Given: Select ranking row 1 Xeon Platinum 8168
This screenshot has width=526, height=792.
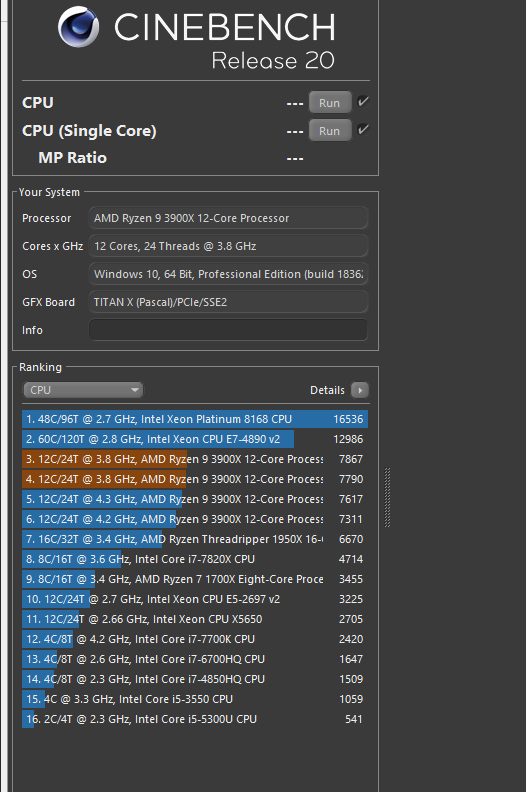Looking at the screenshot, I should pos(195,419).
